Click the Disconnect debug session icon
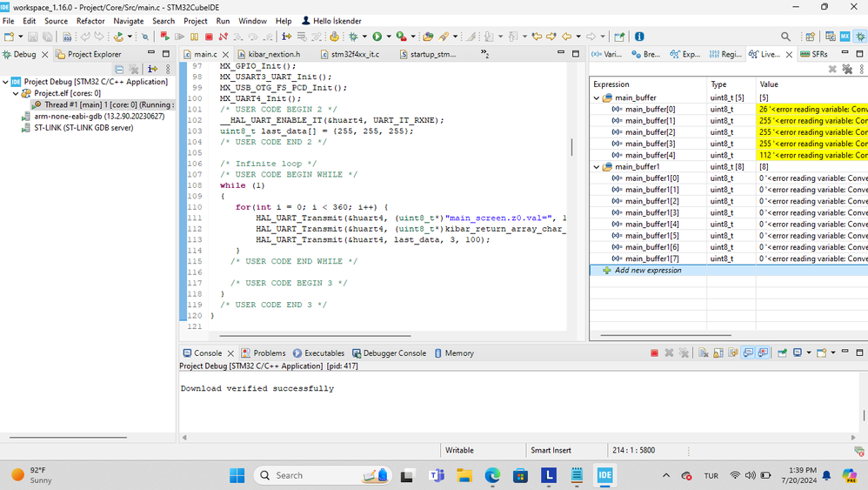The width and height of the screenshot is (868, 490). coord(224,37)
